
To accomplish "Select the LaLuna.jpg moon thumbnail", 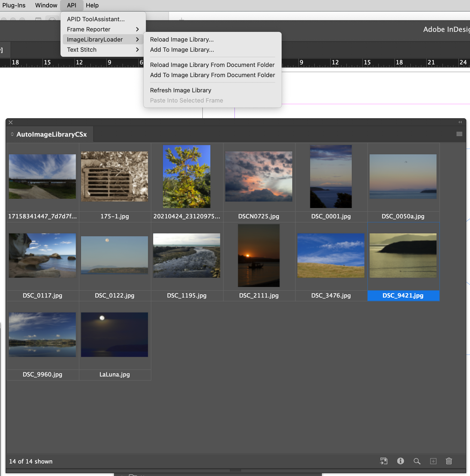I will point(114,334).
